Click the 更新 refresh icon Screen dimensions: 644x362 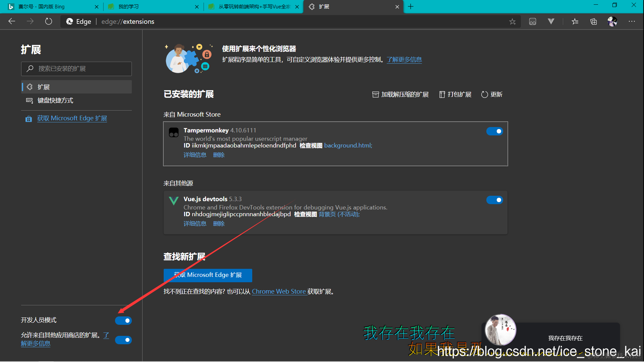(484, 94)
